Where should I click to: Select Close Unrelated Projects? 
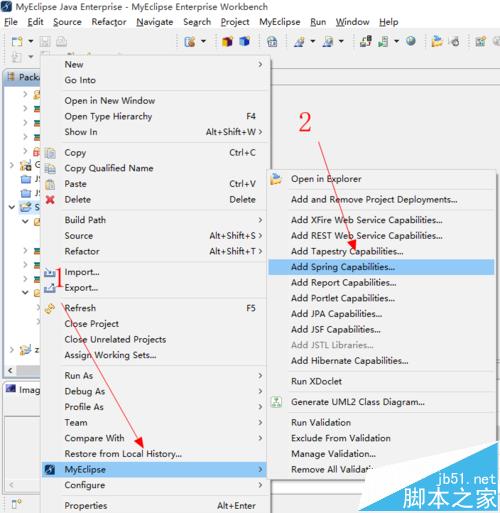point(154,340)
